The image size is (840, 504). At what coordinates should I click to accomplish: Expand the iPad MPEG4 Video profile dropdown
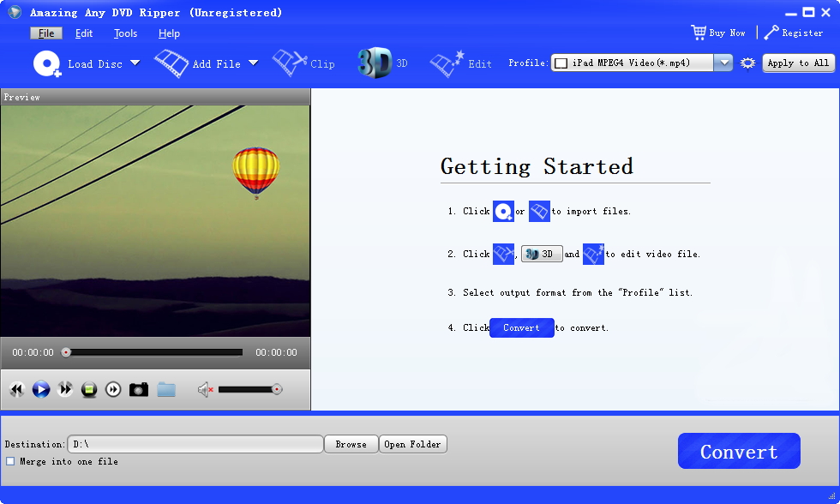723,63
